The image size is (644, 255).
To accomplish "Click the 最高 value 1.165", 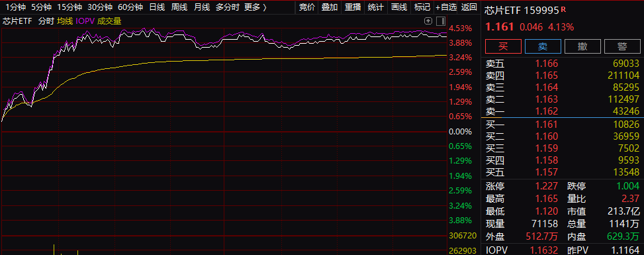I will point(547,199).
